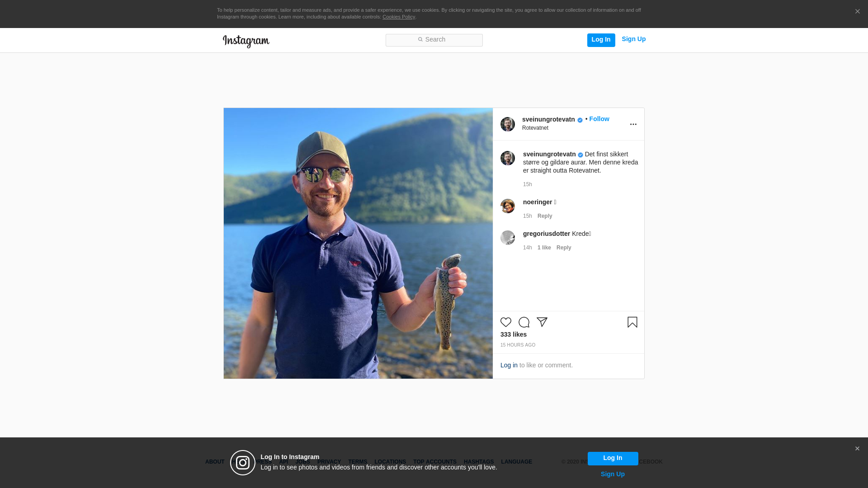Open noeringer's profile avatar
868x488 pixels.
tap(507, 206)
